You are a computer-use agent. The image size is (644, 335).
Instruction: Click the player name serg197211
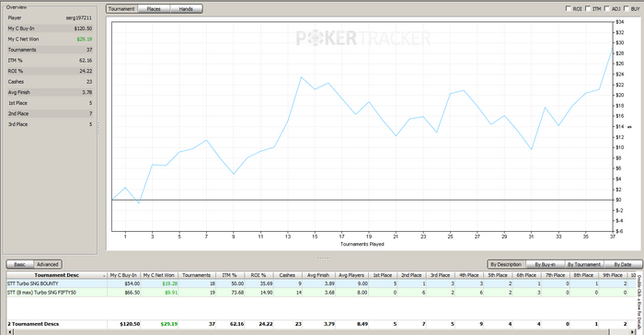click(x=79, y=18)
